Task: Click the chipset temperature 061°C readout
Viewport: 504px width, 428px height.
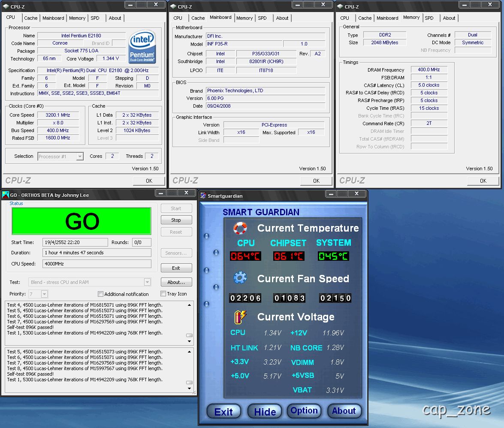Action: [x=289, y=256]
